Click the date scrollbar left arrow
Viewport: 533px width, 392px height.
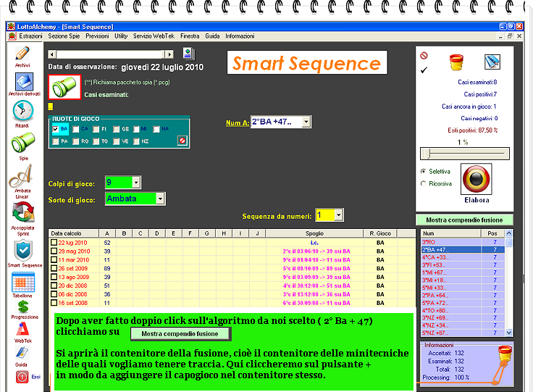pos(51,54)
